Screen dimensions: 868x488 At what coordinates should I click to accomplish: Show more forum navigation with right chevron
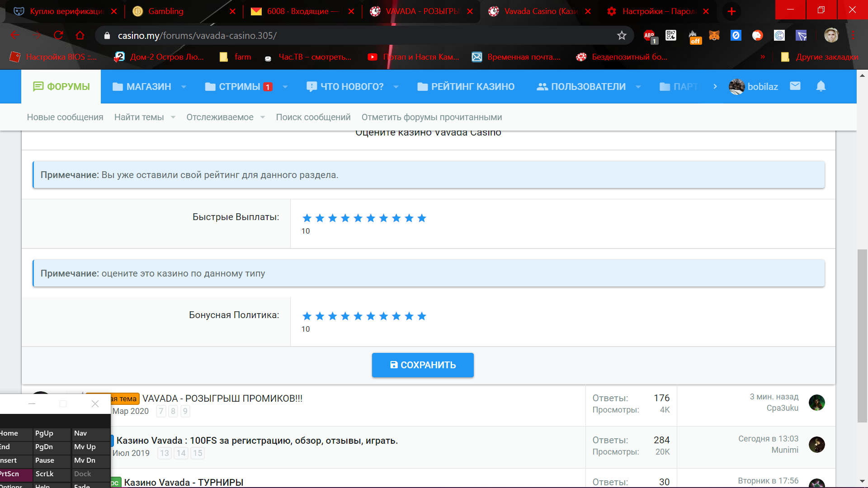715,86
